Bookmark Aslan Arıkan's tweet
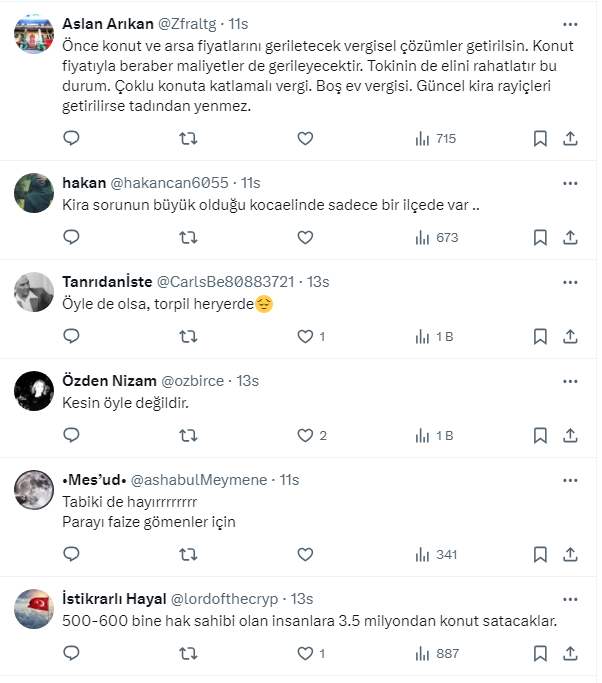Image resolution: width=602 pixels, height=683 pixels. (540, 139)
